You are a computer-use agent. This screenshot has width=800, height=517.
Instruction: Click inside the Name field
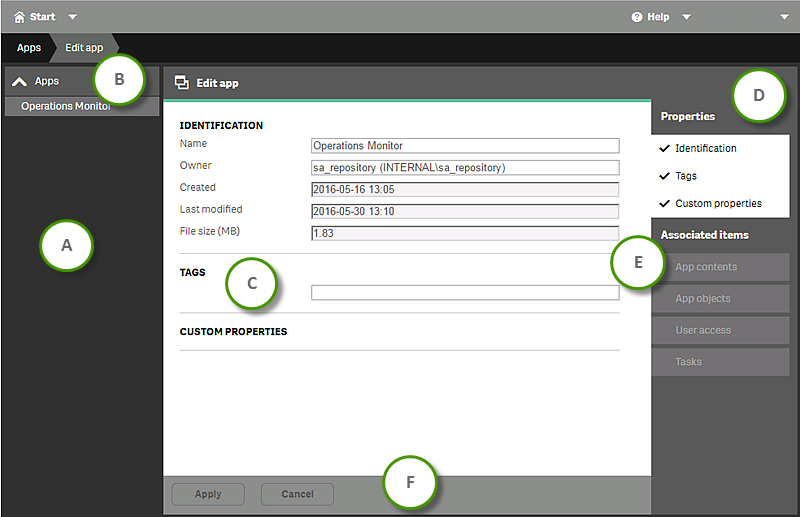click(x=465, y=146)
